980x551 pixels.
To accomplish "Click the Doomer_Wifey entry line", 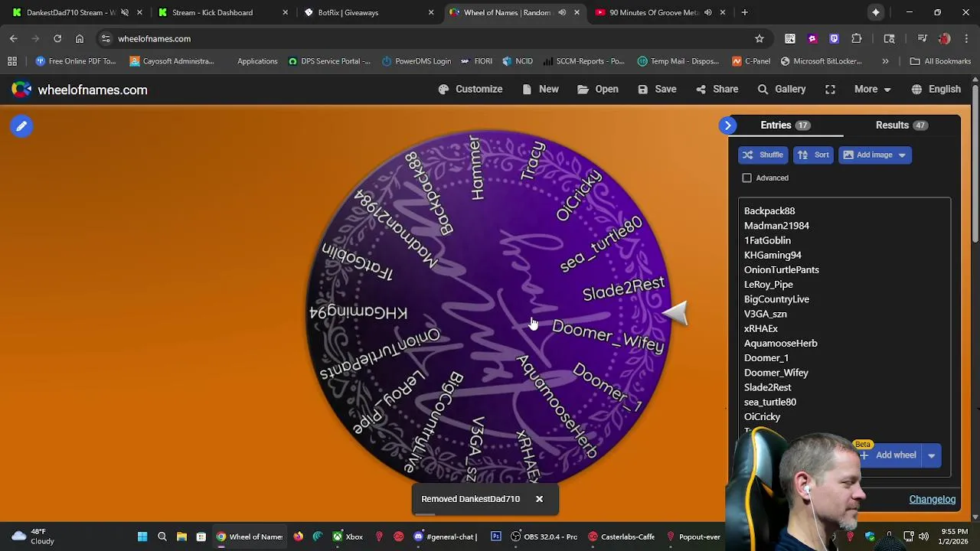I will (x=776, y=373).
